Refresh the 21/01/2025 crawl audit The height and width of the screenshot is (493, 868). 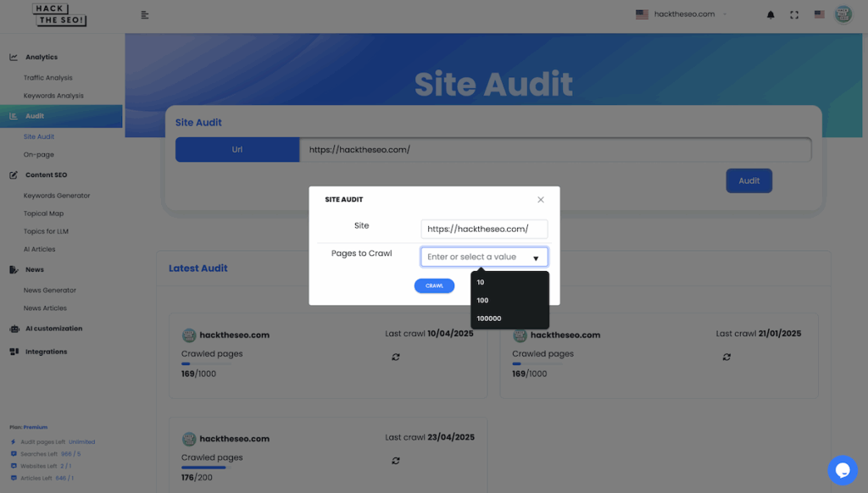(726, 357)
